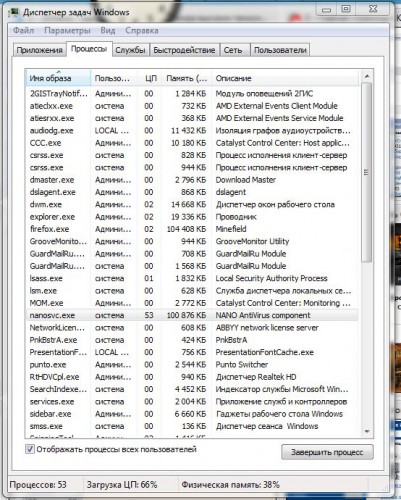The height and width of the screenshot is (500, 401).
Task: Select the firefox.exe process
Action: pyautogui.click(x=192, y=229)
